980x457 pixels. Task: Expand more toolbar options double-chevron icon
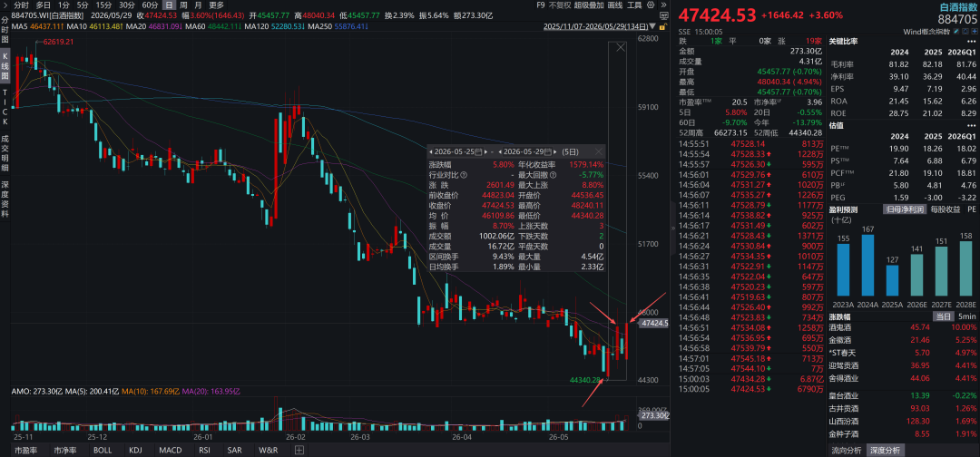click(663, 5)
